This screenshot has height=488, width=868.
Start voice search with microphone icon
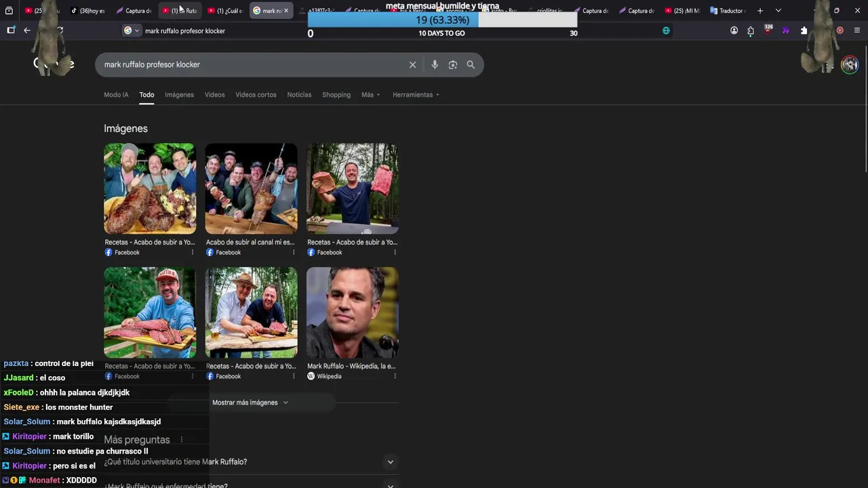click(435, 64)
